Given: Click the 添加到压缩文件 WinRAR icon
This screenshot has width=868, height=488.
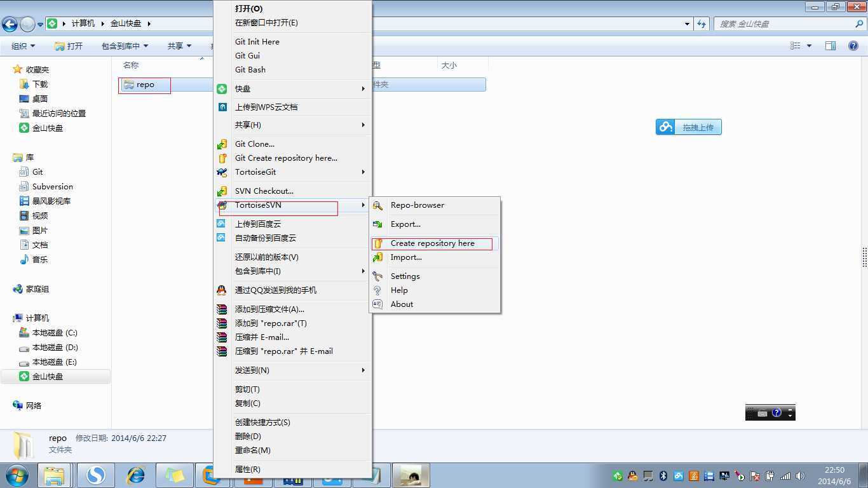Looking at the screenshot, I should (x=222, y=309).
